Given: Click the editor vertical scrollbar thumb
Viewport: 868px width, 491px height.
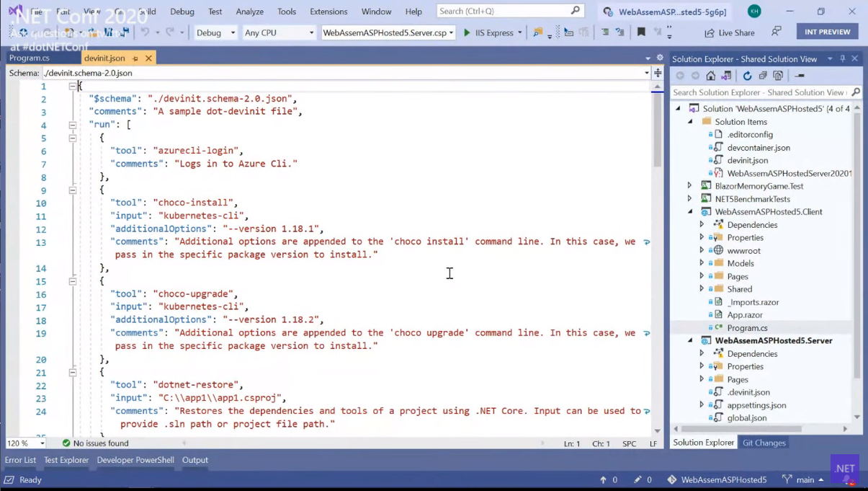Looking at the screenshot, I should point(658,128).
